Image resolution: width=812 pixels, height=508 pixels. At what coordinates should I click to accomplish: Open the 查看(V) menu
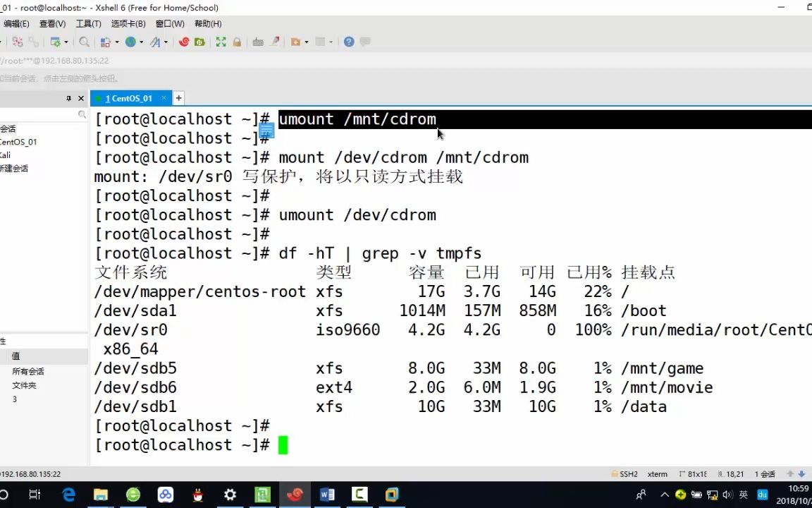[52, 24]
